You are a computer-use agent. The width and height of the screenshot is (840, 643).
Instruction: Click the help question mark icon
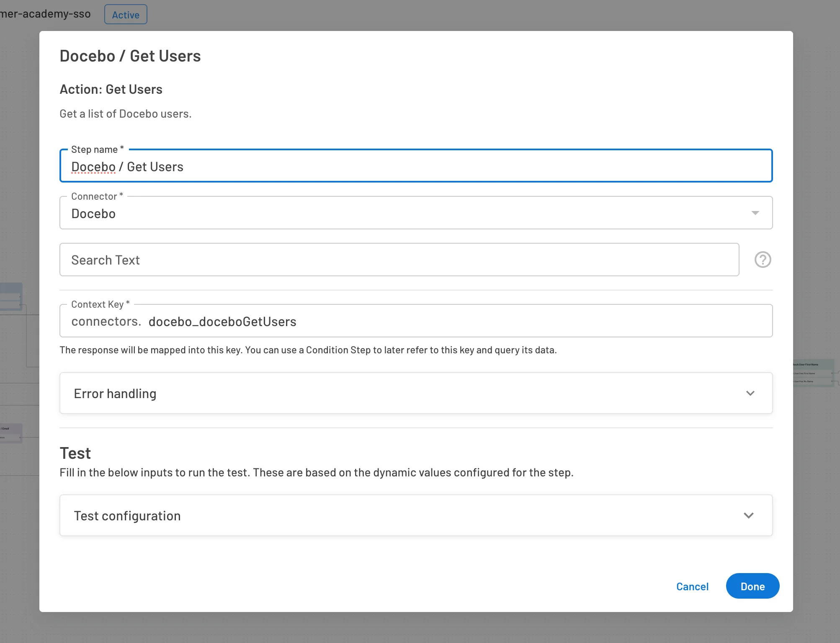(x=763, y=260)
